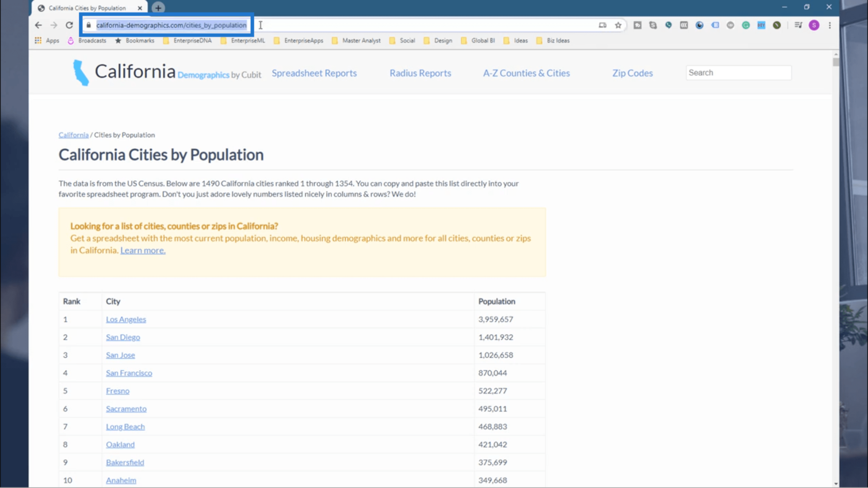Go to A-Z Counties & Cities
Image resolution: width=868 pixels, height=488 pixels.
click(x=526, y=73)
